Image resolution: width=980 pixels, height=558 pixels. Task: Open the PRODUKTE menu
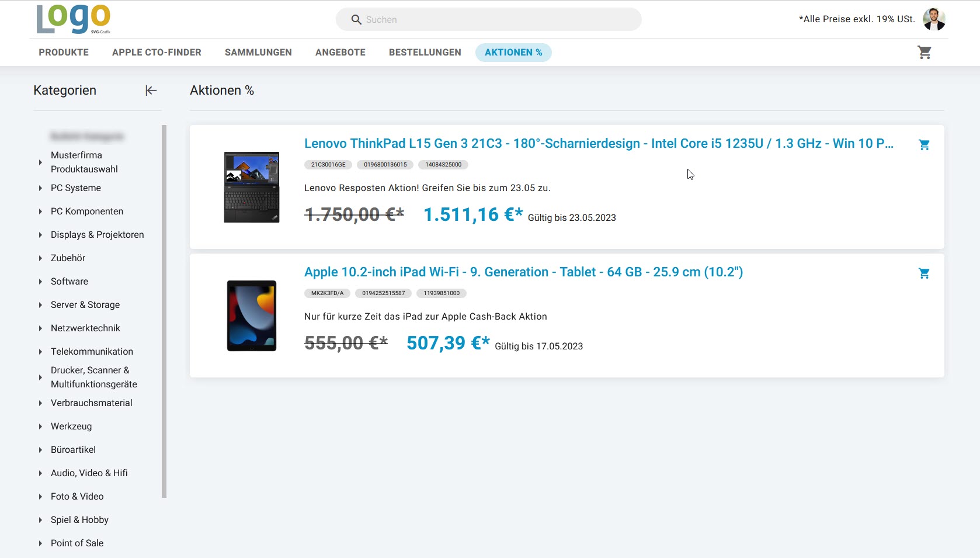point(64,53)
